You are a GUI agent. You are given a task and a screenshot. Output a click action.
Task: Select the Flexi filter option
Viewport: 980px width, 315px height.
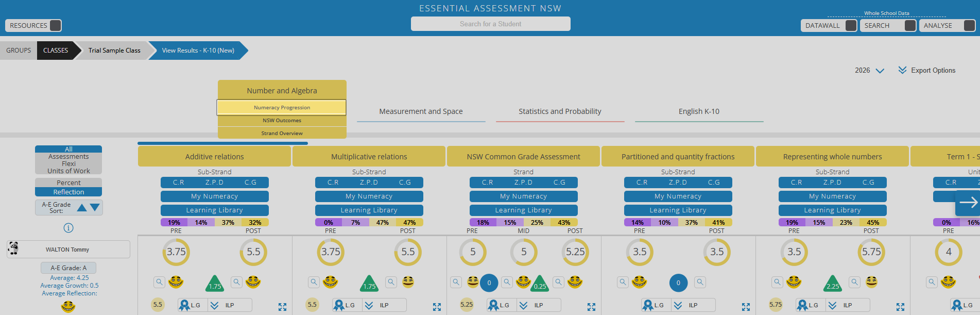tap(68, 164)
